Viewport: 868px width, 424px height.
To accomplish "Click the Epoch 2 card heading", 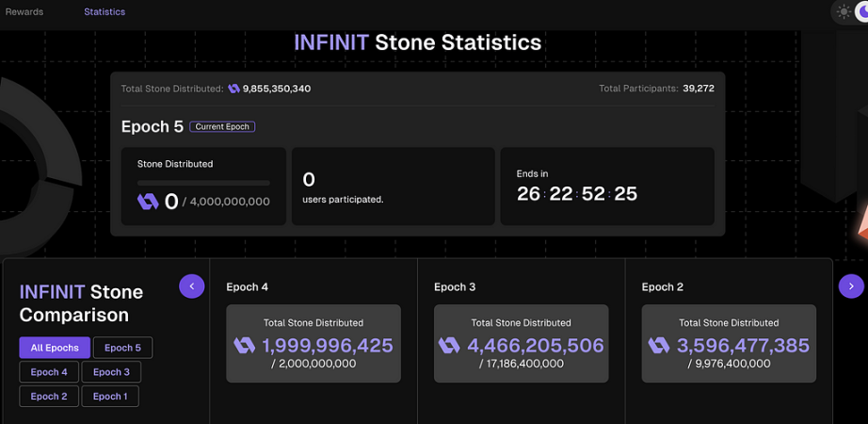I will [662, 287].
